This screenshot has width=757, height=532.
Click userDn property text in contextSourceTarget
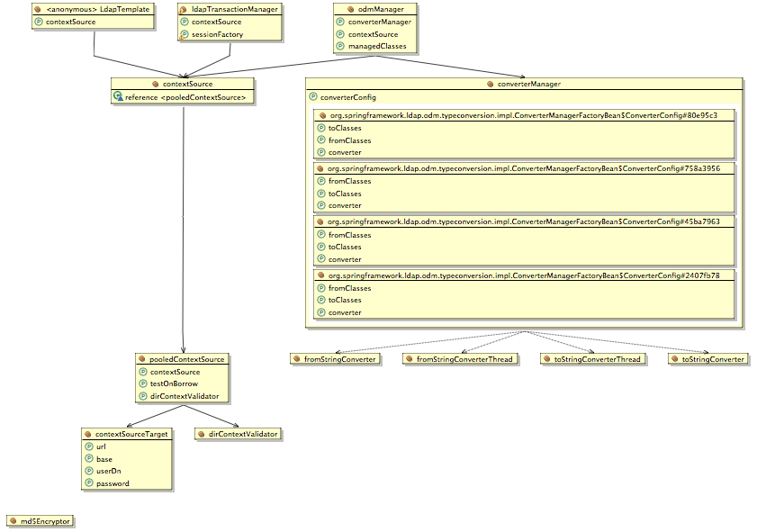[x=109, y=471]
